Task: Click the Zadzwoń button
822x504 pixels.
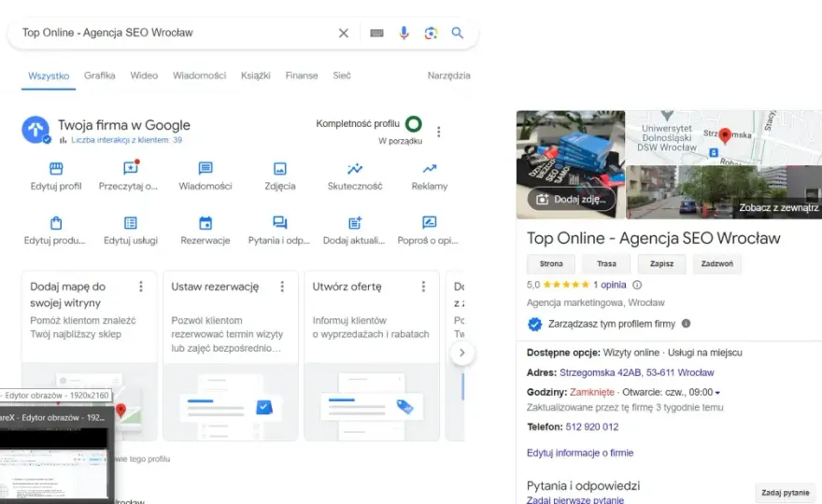Action: 717,263
